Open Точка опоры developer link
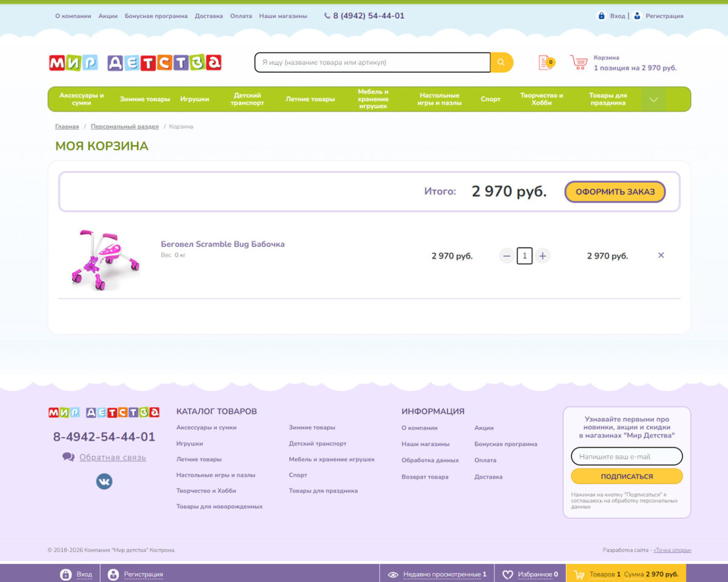This screenshot has width=728, height=582. click(x=672, y=550)
